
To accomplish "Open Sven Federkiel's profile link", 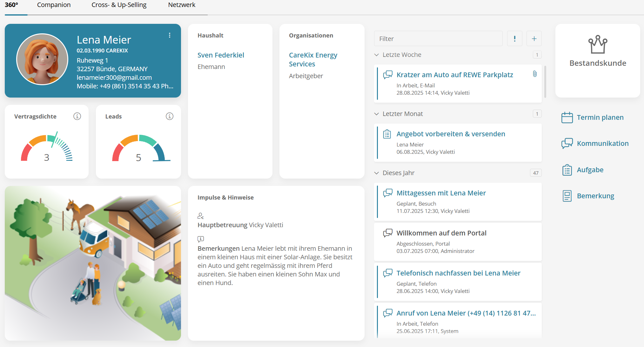I will [x=221, y=55].
